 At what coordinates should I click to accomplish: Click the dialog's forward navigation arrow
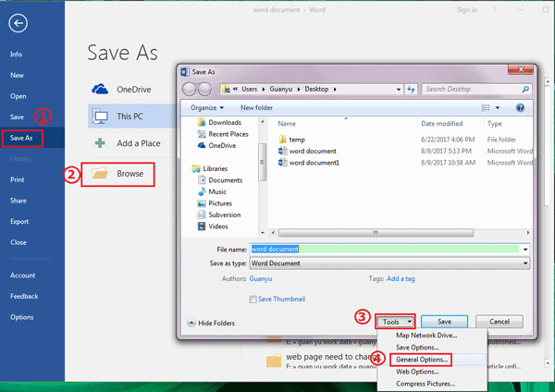click(x=204, y=89)
